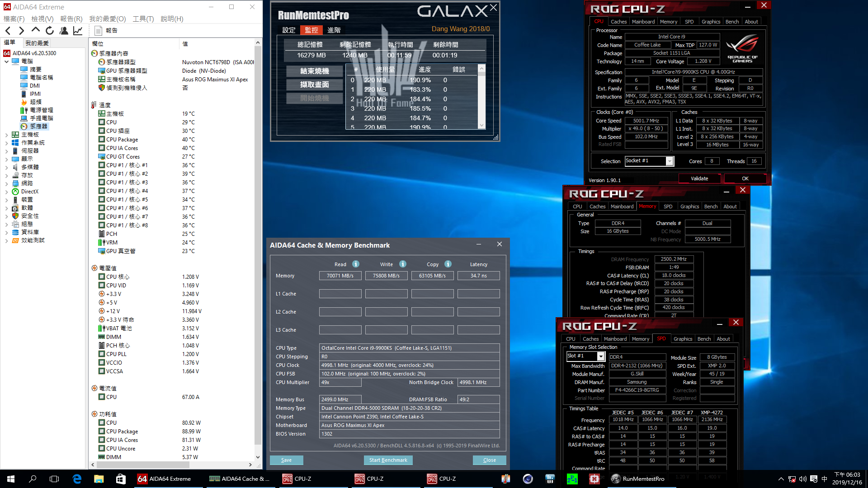This screenshot has width=868, height=488.
Task: Open About tab in bottom CPU-Z window
Action: tap(723, 339)
